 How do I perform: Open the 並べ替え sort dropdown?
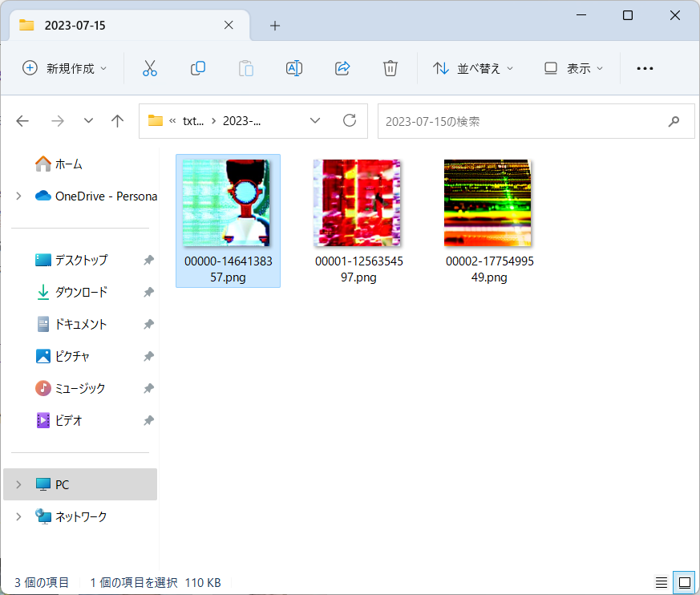tap(473, 68)
